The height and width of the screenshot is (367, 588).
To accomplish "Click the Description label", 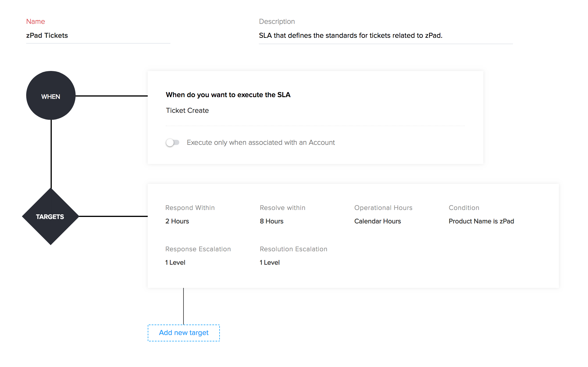I will [x=277, y=22].
